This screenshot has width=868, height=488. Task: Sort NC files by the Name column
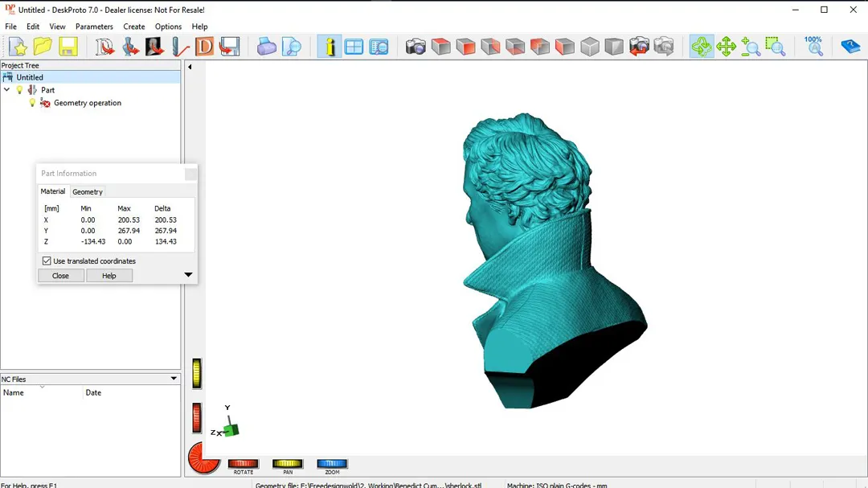(42, 392)
